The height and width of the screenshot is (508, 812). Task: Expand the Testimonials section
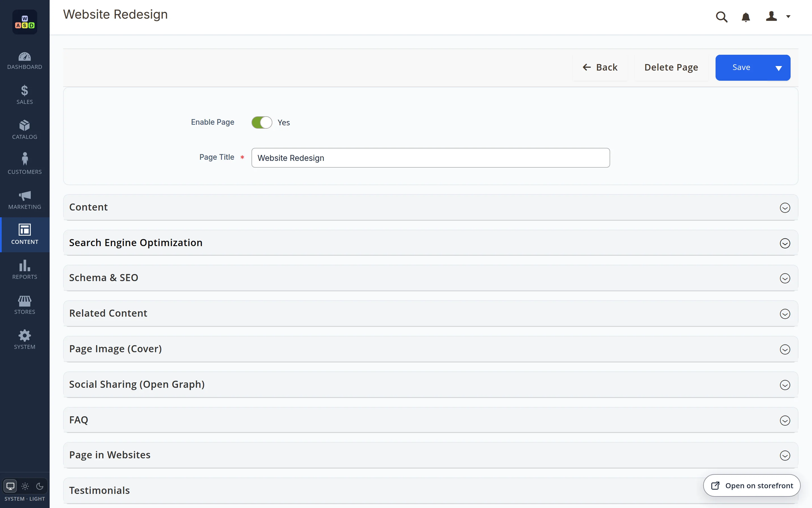pyautogui.click(x=431, y=491)
